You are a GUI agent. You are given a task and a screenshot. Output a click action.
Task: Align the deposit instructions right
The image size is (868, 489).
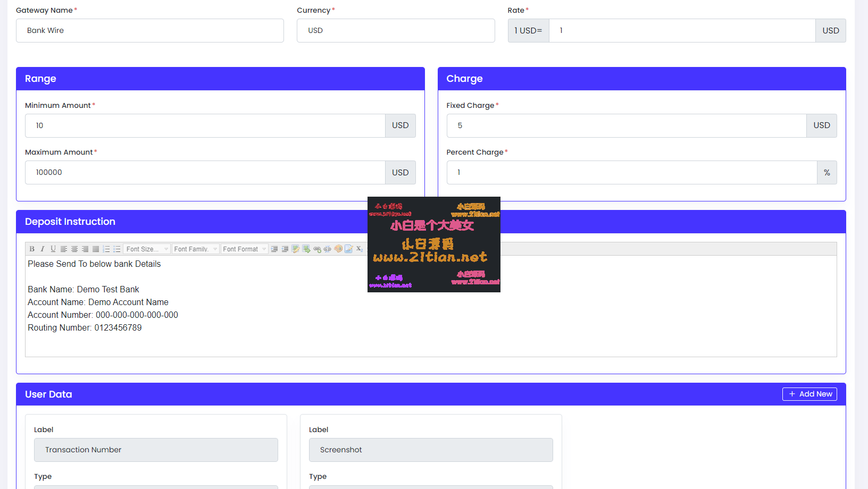tap(85, 248)
